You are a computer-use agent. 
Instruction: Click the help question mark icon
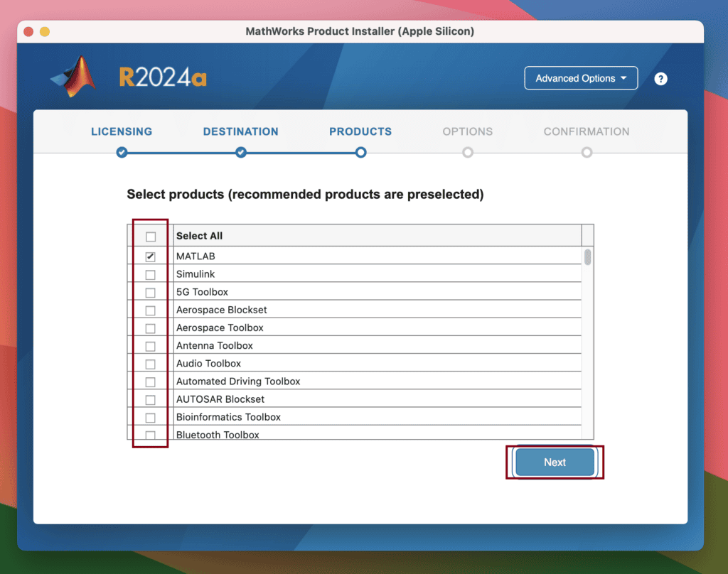click(660, 79)
